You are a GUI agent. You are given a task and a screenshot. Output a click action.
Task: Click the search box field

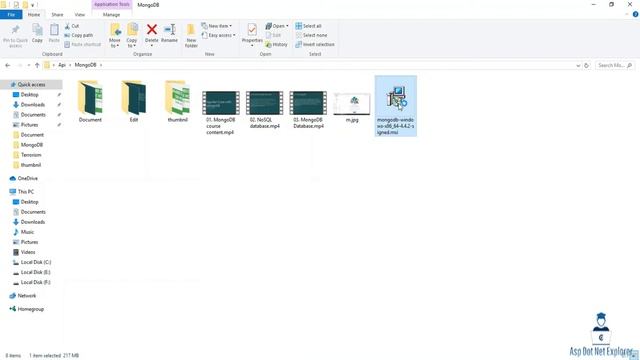tap(614, 65)
